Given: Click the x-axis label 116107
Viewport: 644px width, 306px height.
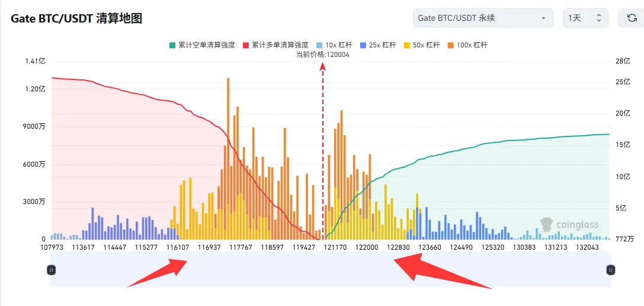Looking at the screenshot, I should pyautogui.click(x=178, y=248).
